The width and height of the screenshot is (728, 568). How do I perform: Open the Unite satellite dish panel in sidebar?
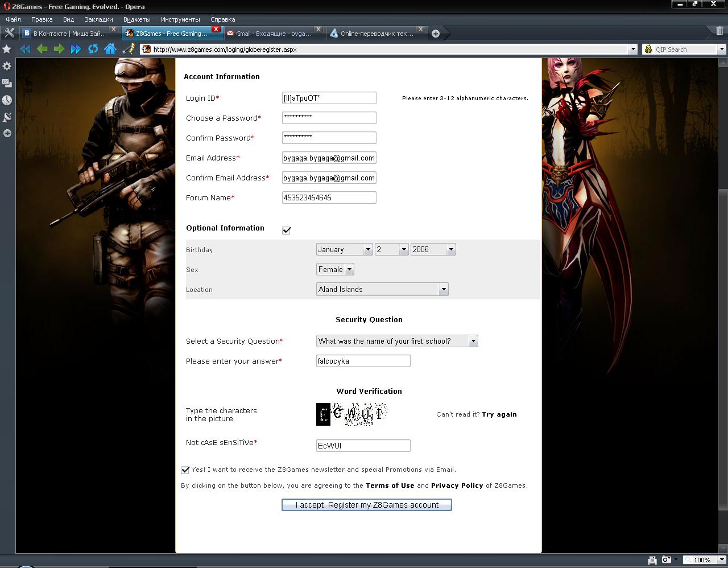click(x=7, y=117)
